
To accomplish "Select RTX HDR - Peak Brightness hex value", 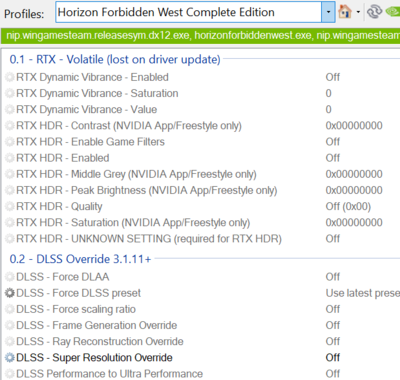I will [354, 190].
